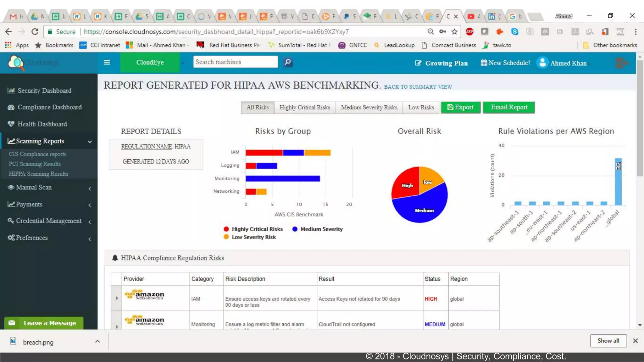Open the Chrome three-dot menu

pos(636,32)
